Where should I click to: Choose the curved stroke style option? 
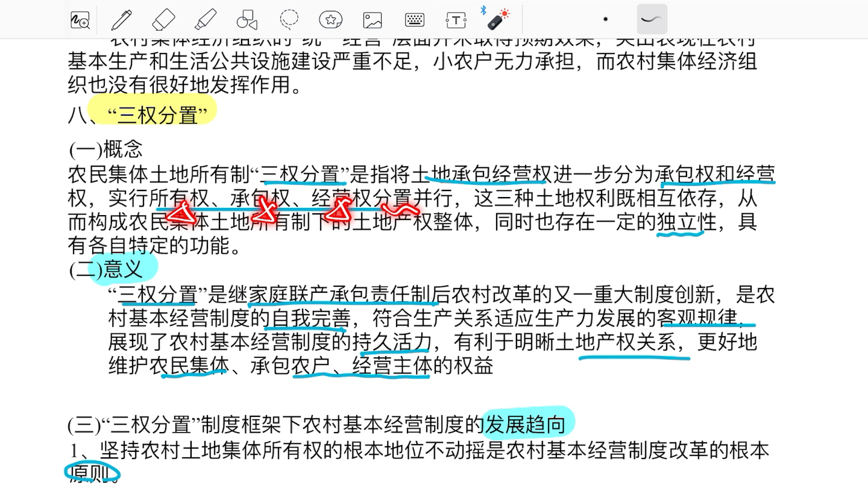[652, 19]
